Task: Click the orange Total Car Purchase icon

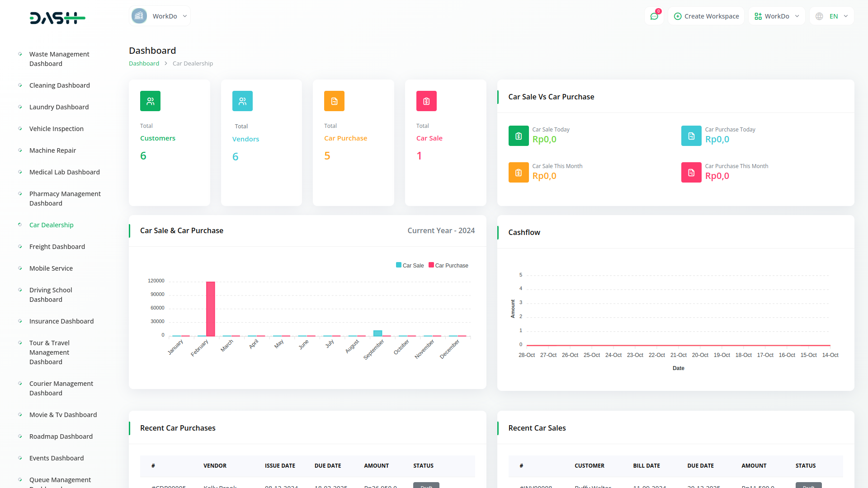Action: click(x=334, y=101)
